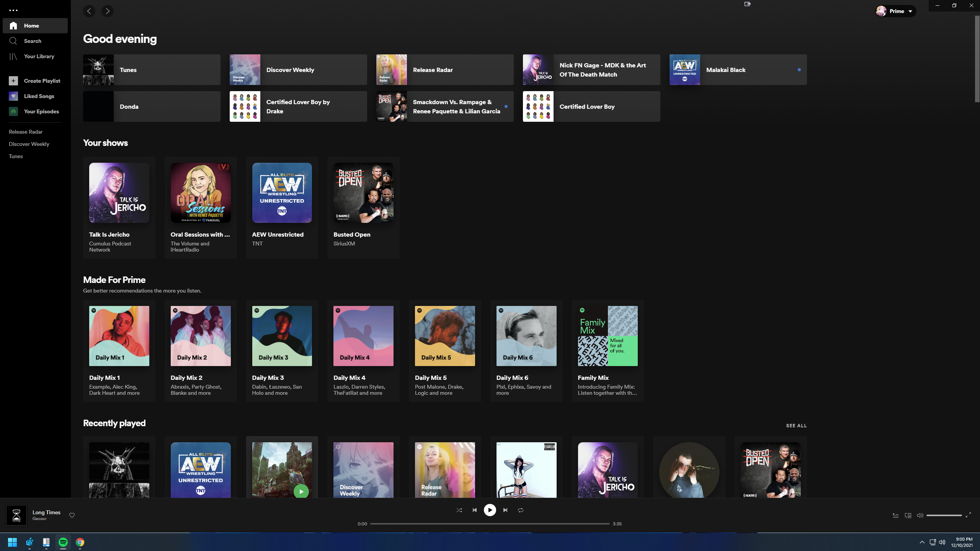Seek within the song progress bar
The height and width of the screenshot is (551, 980).
pos(490,524)
